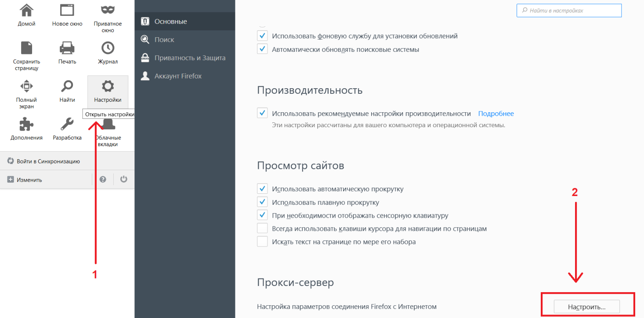Click the Прокси-сервер section heading

coord(295,282)
